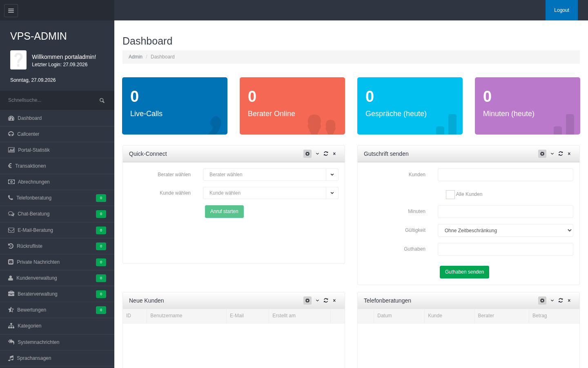Open the Gültigkeit dropdown Ohne Zeitbeschränkung
The height and width of the screenshot is (368, 588).
coord(506,231)
